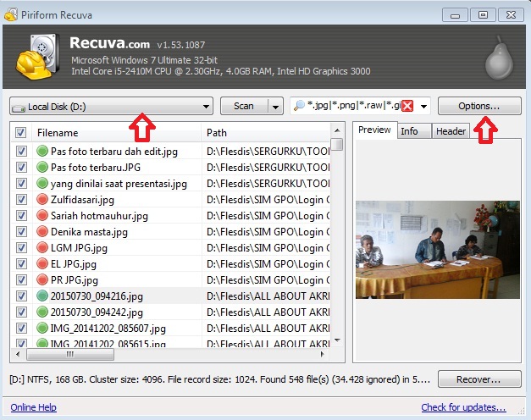Uncheck the 20150730_094242.jpg checkbox
The width and height of the screenshot is (531, 420).
(x=21, y=312)
